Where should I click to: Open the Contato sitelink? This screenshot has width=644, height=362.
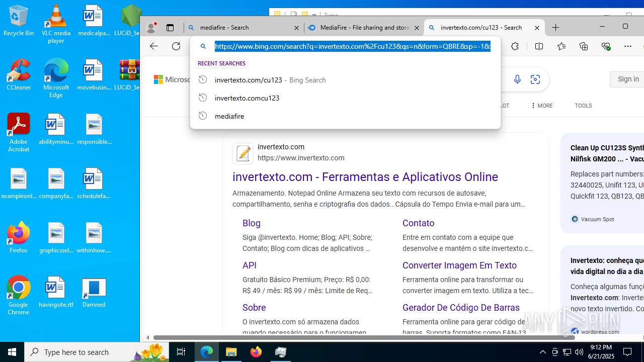(418, 223)
